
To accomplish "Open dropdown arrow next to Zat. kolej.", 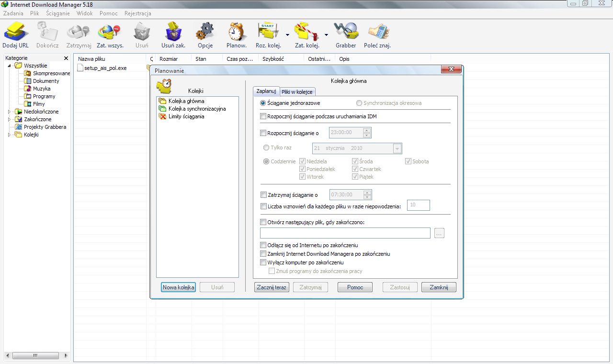I will coord(326,34).
